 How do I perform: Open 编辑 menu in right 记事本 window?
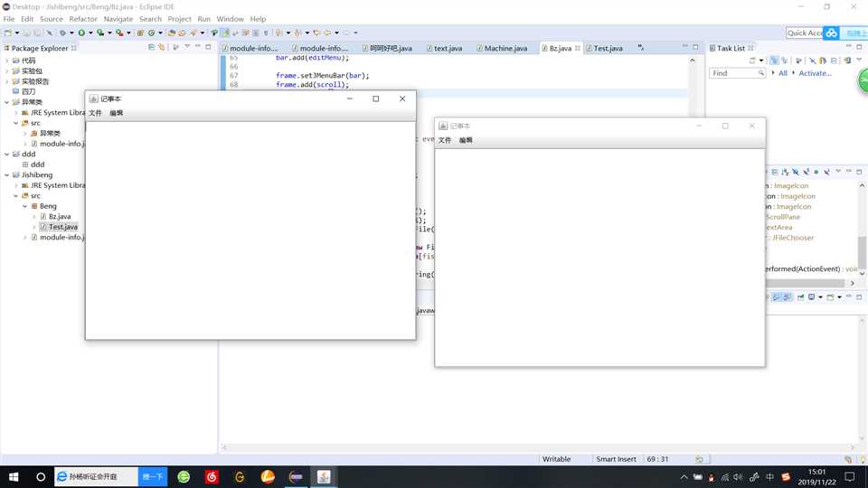(x=466, y=140)
